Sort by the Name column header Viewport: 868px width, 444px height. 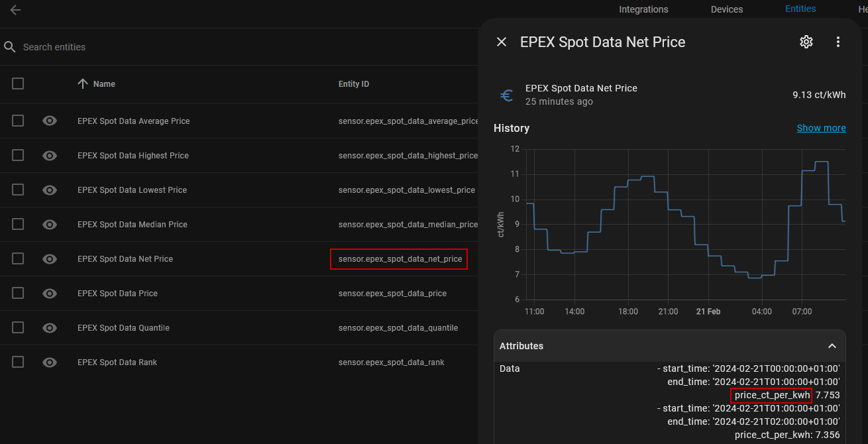(x=104, y=84)
